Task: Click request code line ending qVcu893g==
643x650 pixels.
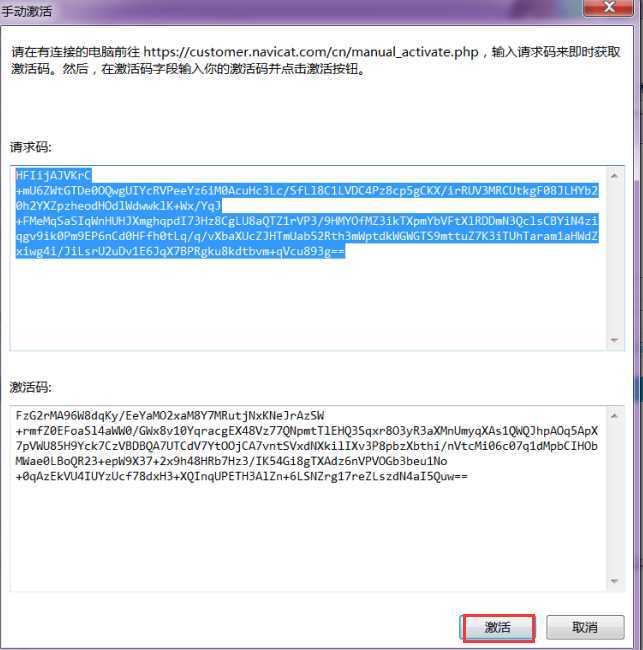Action: click(x=180, y=251)
